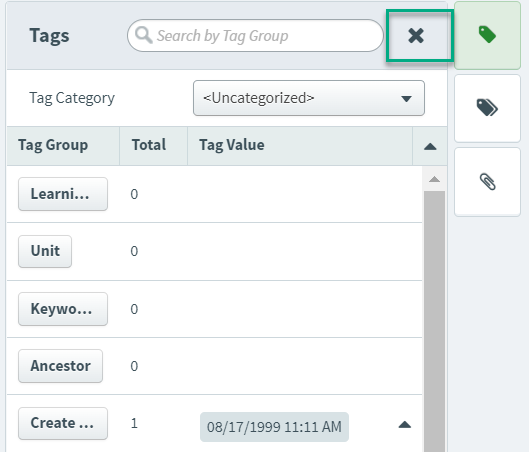The image size is (529, 452).
Task: Close the Tags panel with X
Action: [x=416, y=36]
